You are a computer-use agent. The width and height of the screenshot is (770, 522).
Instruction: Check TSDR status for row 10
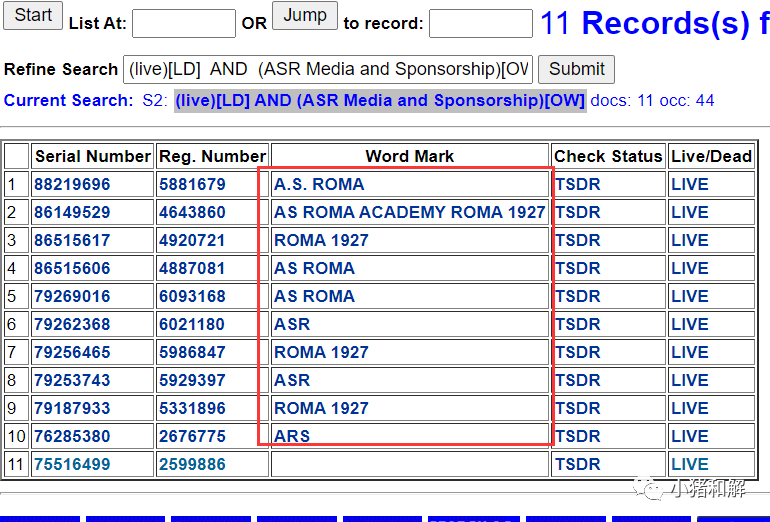pos(578,436)
